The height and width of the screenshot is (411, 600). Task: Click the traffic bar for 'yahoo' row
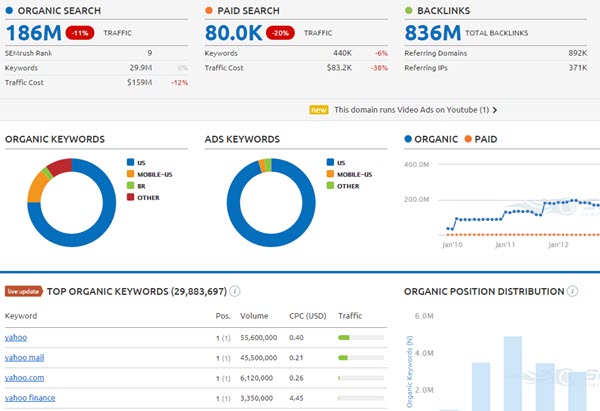[x=361, y=338]
